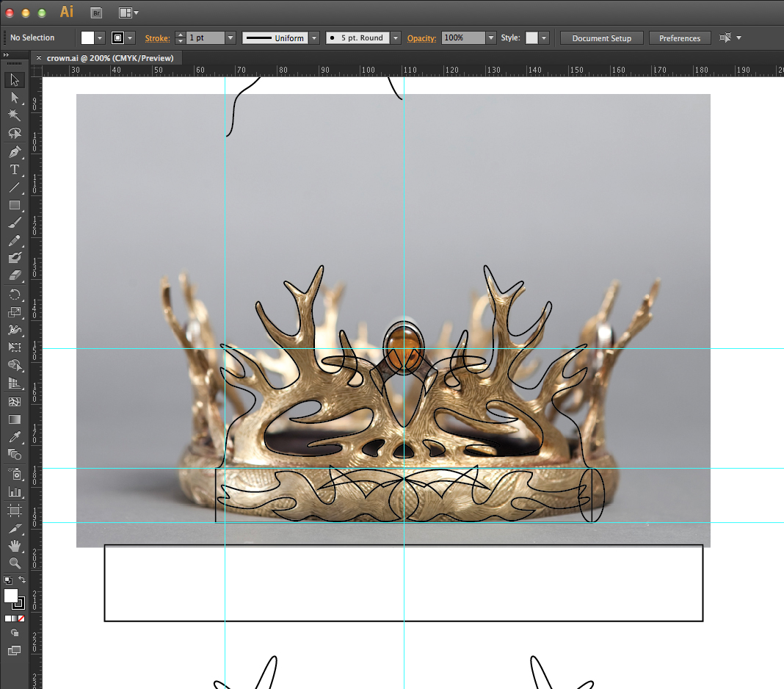Open the graphic Style dropdown

click(544, 38)
